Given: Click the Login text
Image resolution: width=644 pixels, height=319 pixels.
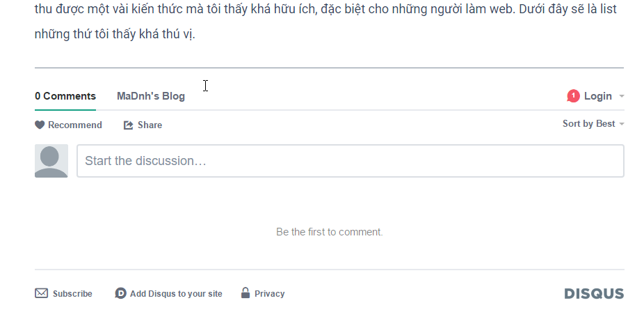Looking at the screenshot, I should [x=597, y=96].
